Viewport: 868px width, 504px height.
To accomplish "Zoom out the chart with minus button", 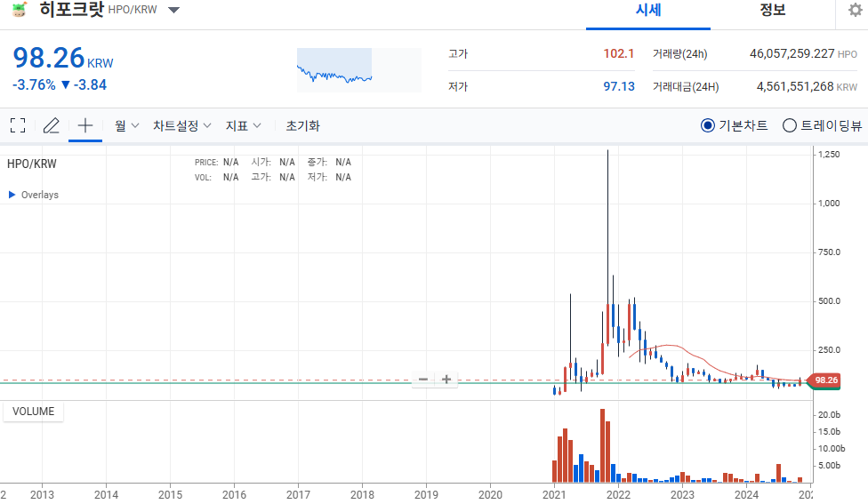I will [423, 380].
